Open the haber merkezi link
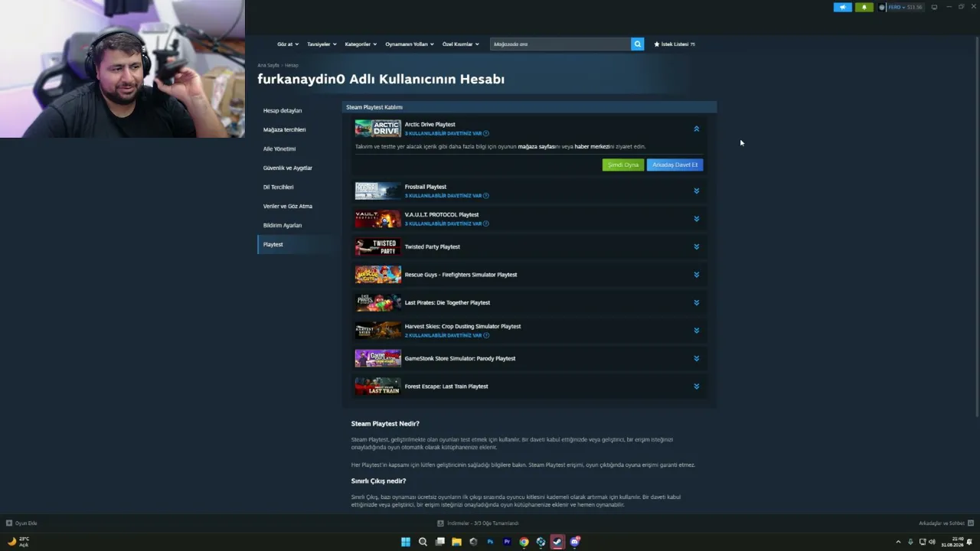This screenshot has width=980, height=551. pyautogui.click(x=592, y=147)
